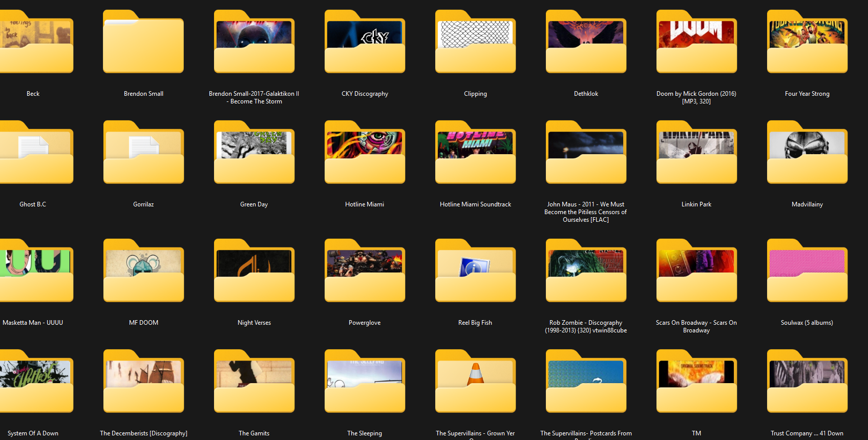Screen dimensions: 868x440
Task: Click the 'Hotline Miami Soundtrack' name label
Action: pos(475,204)
